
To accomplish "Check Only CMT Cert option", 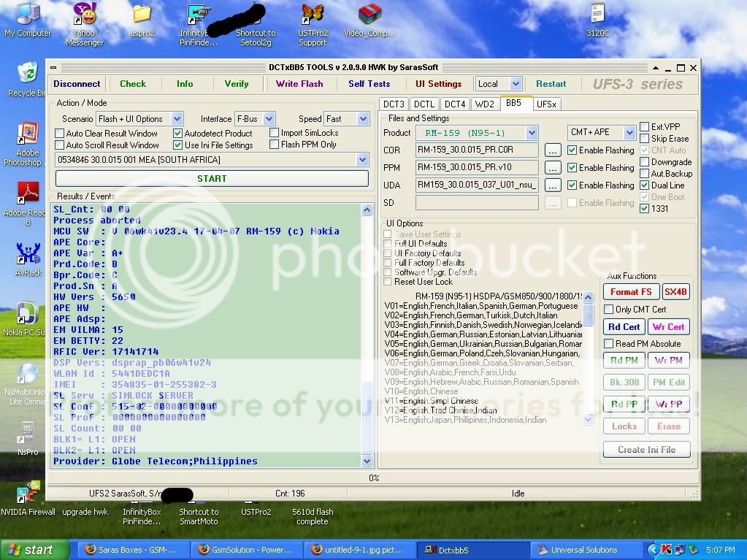I will [x=608, y=309].
